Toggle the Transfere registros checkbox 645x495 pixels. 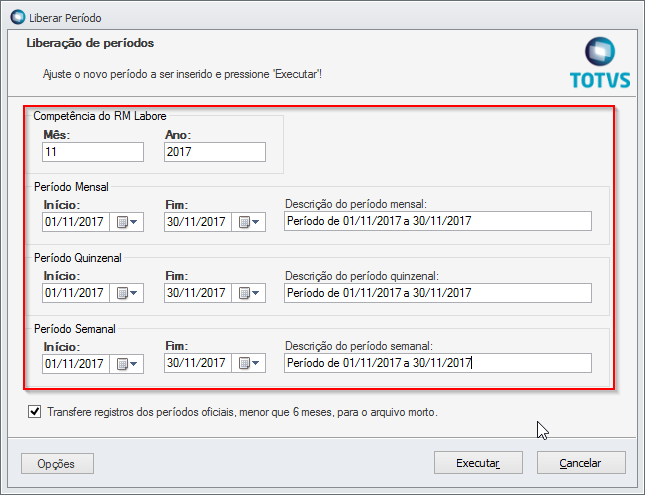point(35,411)
